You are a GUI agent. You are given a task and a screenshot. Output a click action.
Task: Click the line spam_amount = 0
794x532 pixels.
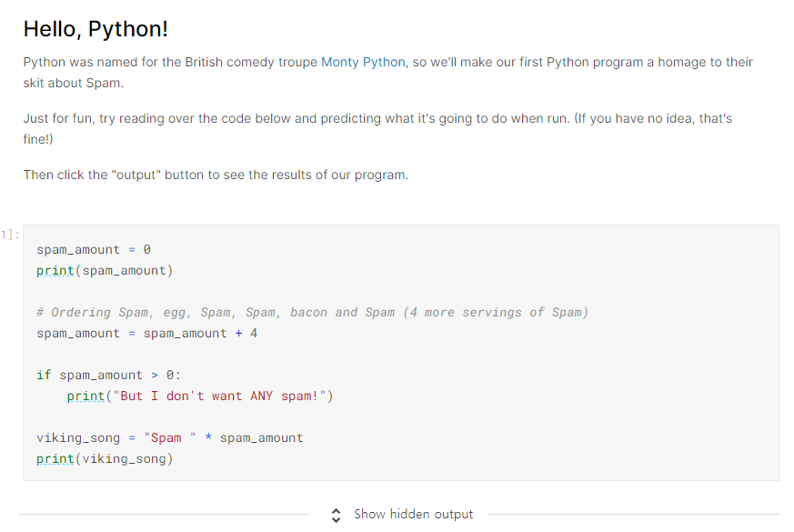point(94,249)
